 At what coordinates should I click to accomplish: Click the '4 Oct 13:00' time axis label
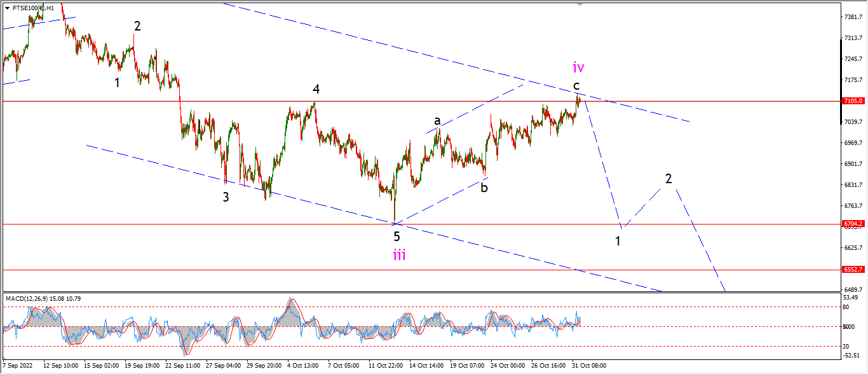tap(302, 366)
